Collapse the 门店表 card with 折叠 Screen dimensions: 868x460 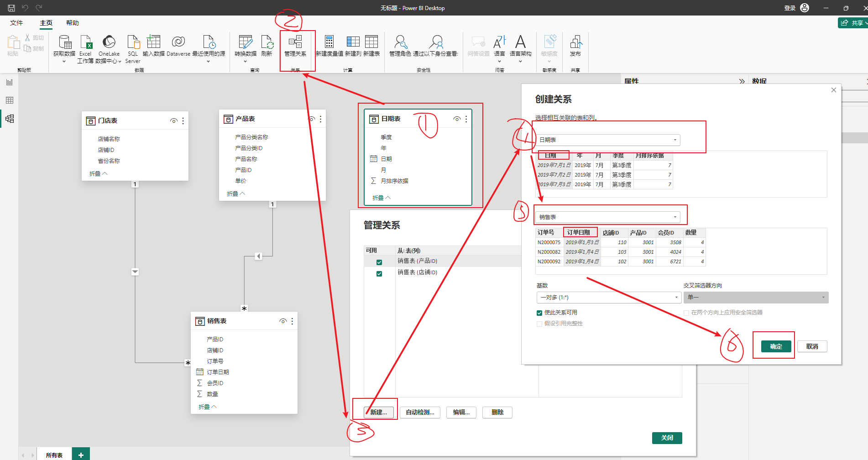pyautogui.click(x=98, y=174)
